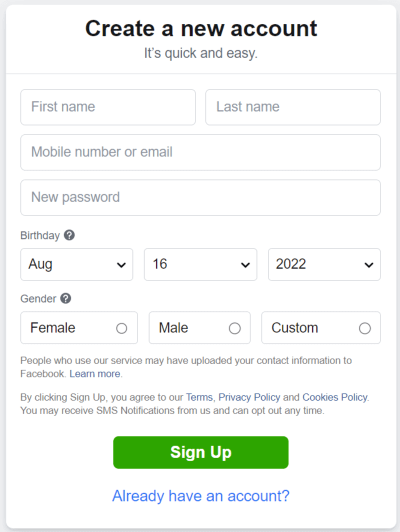Click the 'It's quick and easy.' subtitle
This screenshot has width=400, height=532.
[x=201, y=53]
